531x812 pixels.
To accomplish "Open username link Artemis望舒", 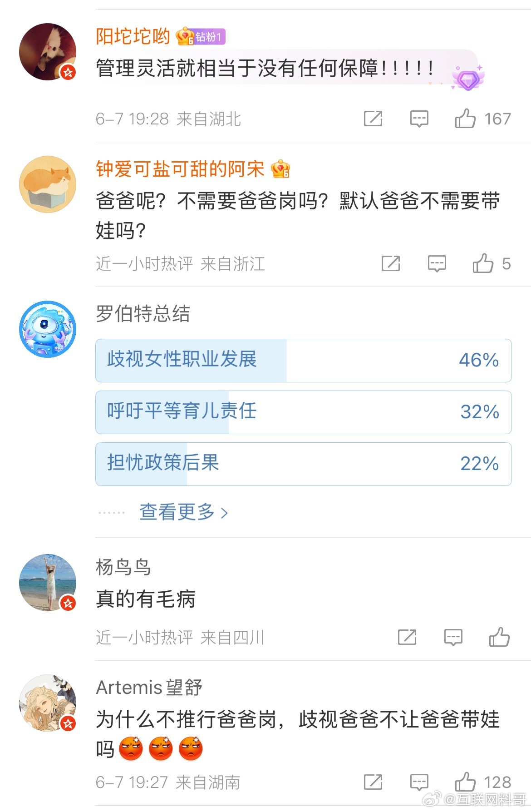I will click(149, 688).
